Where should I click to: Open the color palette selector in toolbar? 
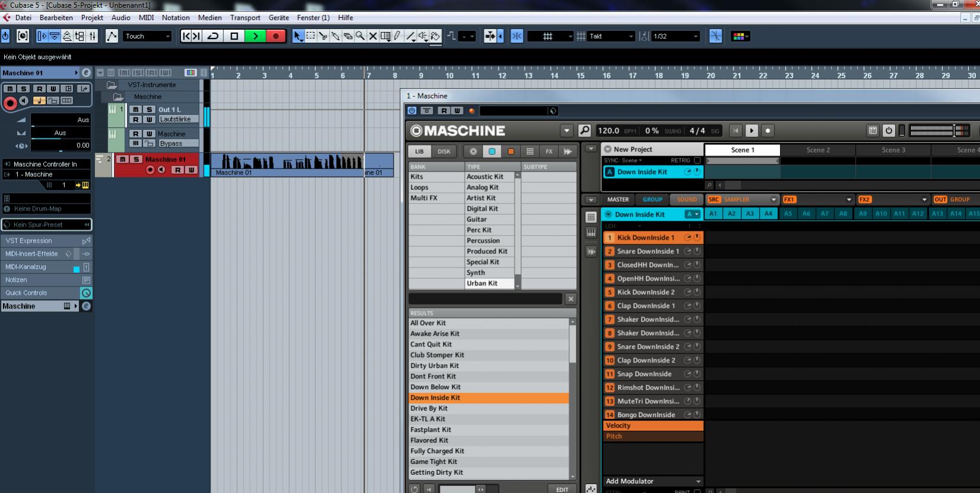740,36
